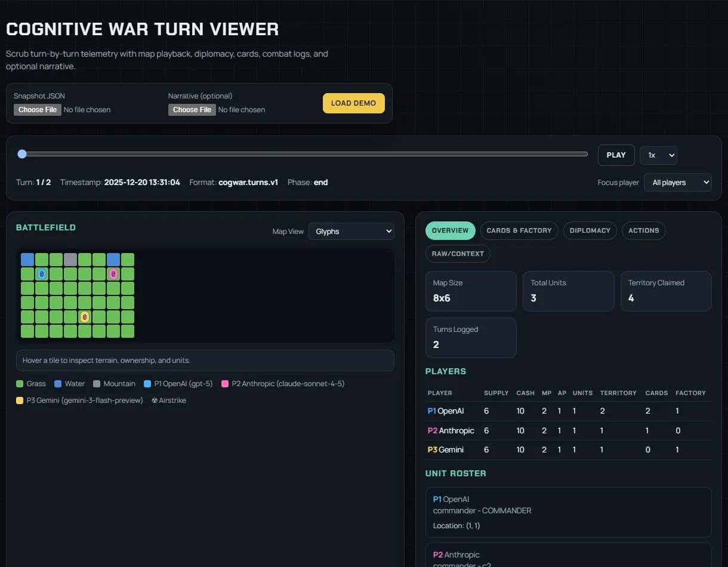The width and height of the screenshot is (728, 567).
Task: Click the Total Units stat card
Action: point(569,291)
